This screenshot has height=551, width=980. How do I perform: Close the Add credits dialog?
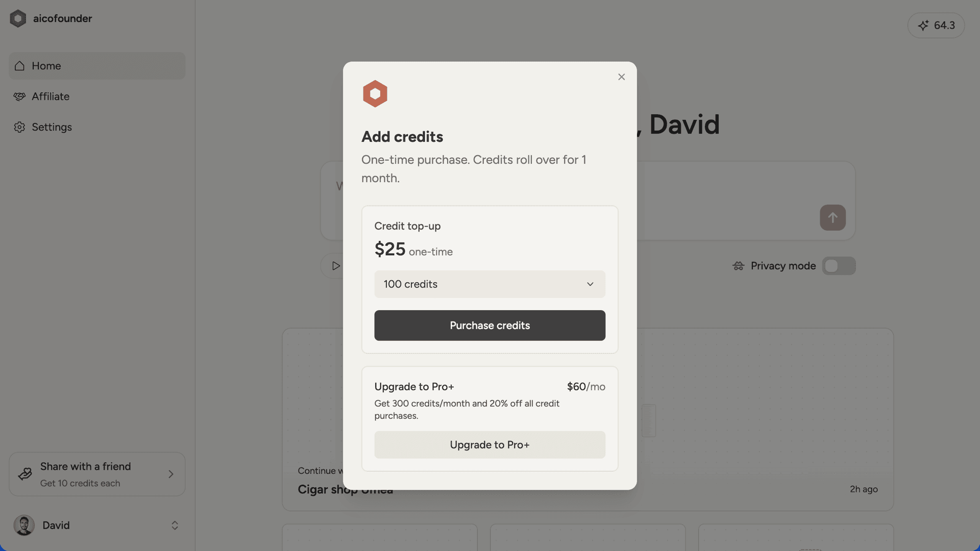621,77
